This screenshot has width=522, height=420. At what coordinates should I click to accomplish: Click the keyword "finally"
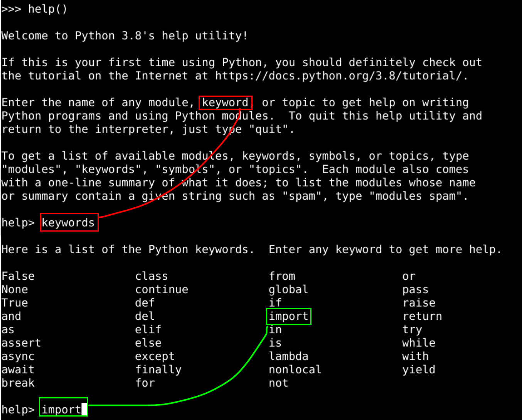point(158,370)
